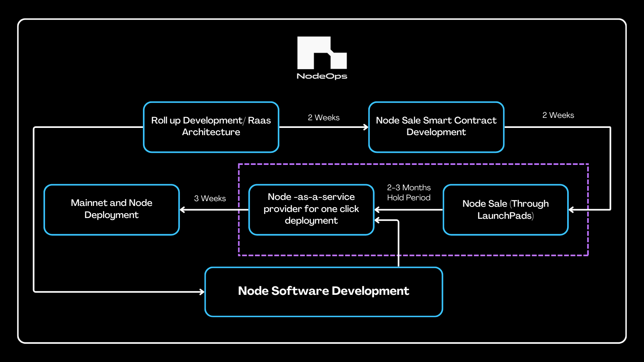Select the Node Software Development box

tap(324, 292)
